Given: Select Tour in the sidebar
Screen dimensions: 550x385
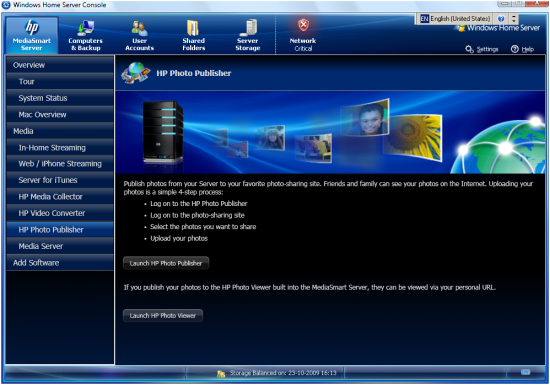Looking at the screenshot, I should (x=60, y=82).
